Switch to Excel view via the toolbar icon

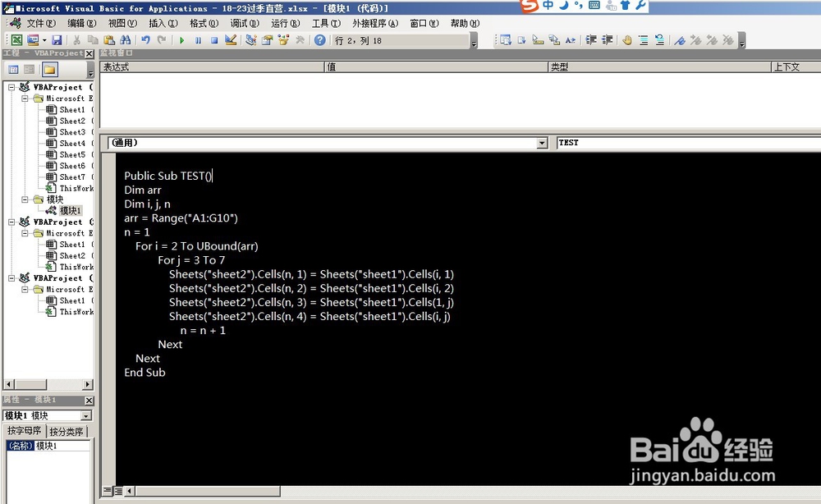pyautogui.click(x=16, y=40)
